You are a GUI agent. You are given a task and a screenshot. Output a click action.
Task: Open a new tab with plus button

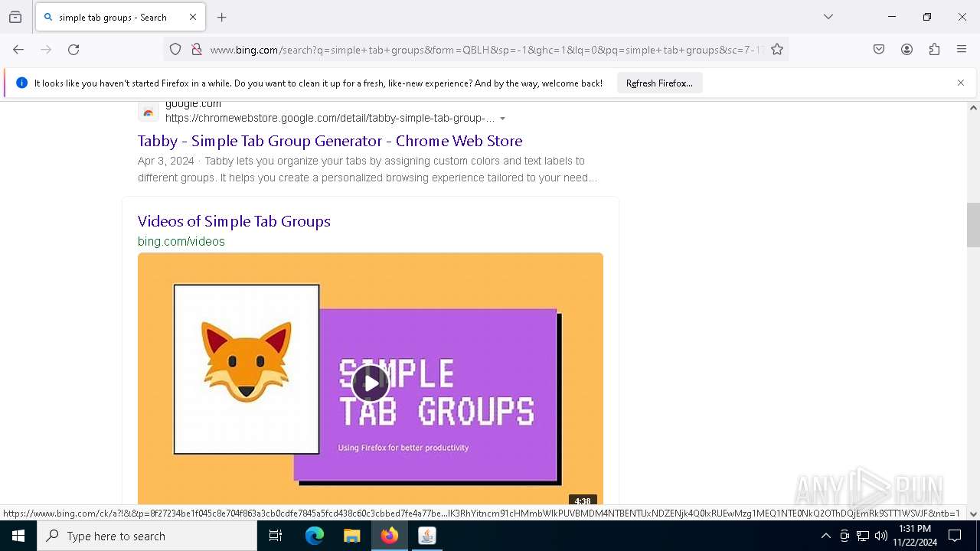222,17
